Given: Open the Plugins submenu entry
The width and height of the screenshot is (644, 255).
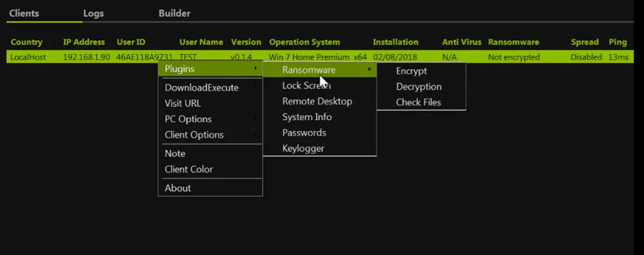Looking at the screenshot, I should [210, 69].
